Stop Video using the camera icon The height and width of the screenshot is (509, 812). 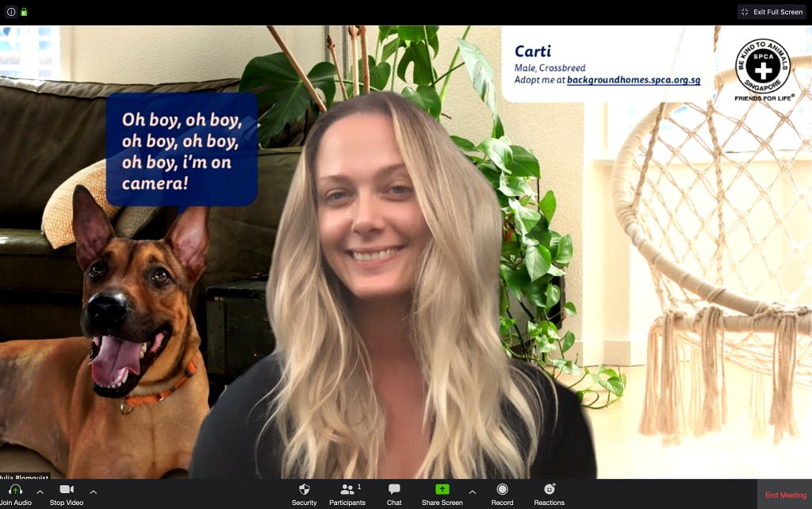67,489
